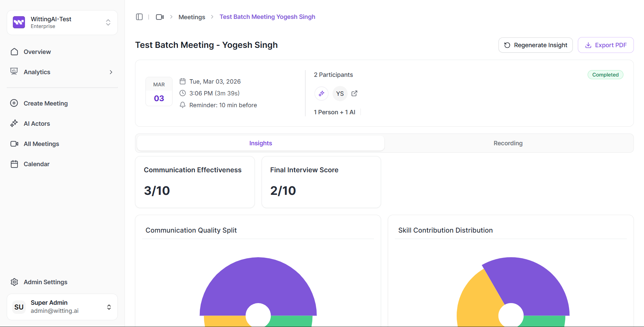Image resolution: width=644 pixels, height=327 pixels.
Task: Click purple segment in Communication Quality chart
Action: [x=258, y=280]
